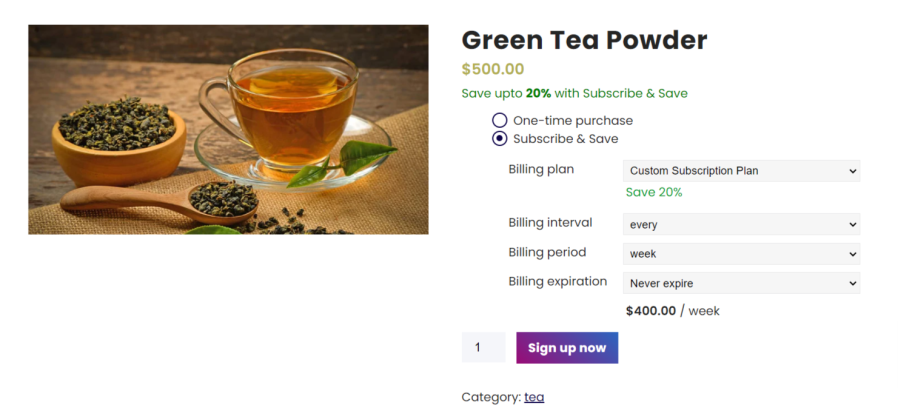Click the Billing interval label
Image resolution: width=898 pixels, height=408 pixels.
point(550,223)
